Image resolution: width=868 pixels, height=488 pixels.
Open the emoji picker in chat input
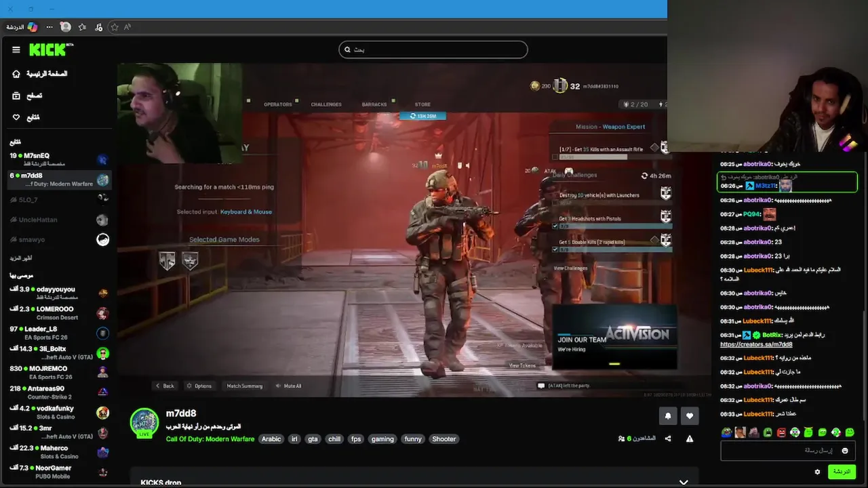845,451
